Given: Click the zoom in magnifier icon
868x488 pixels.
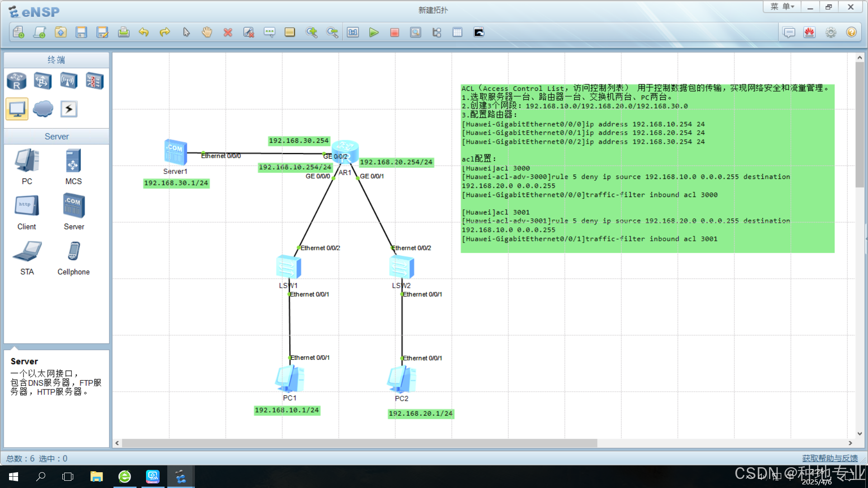Looking at the screenshot, I should tap(311, 33).
